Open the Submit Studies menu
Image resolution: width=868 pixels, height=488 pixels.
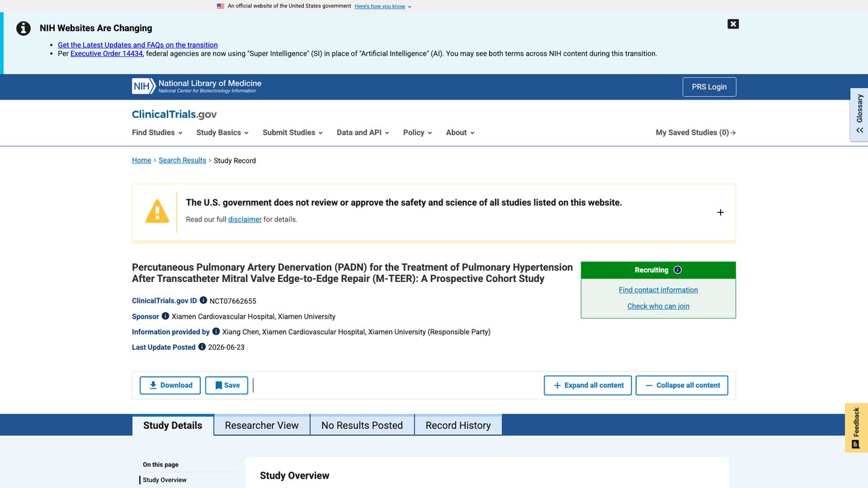[x=292, y=133]
